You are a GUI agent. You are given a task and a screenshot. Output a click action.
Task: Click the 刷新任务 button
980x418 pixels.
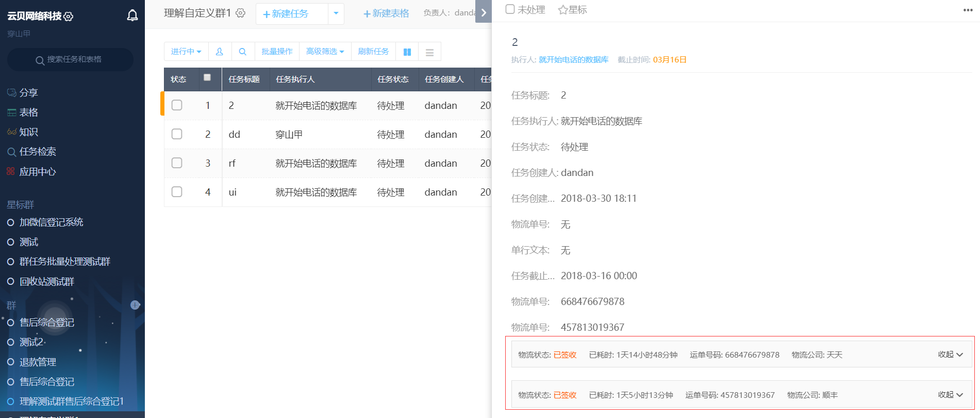point(373,52)
